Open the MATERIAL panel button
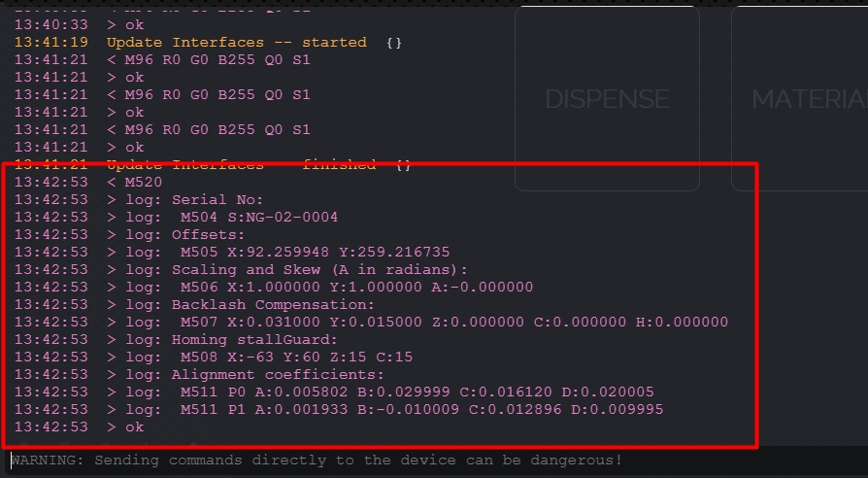 coord(808,99)
